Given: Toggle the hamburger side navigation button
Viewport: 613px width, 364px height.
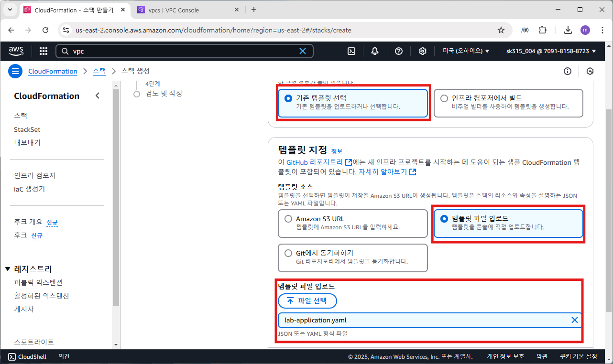Looking at the screenshot, I should click(16, 71).
